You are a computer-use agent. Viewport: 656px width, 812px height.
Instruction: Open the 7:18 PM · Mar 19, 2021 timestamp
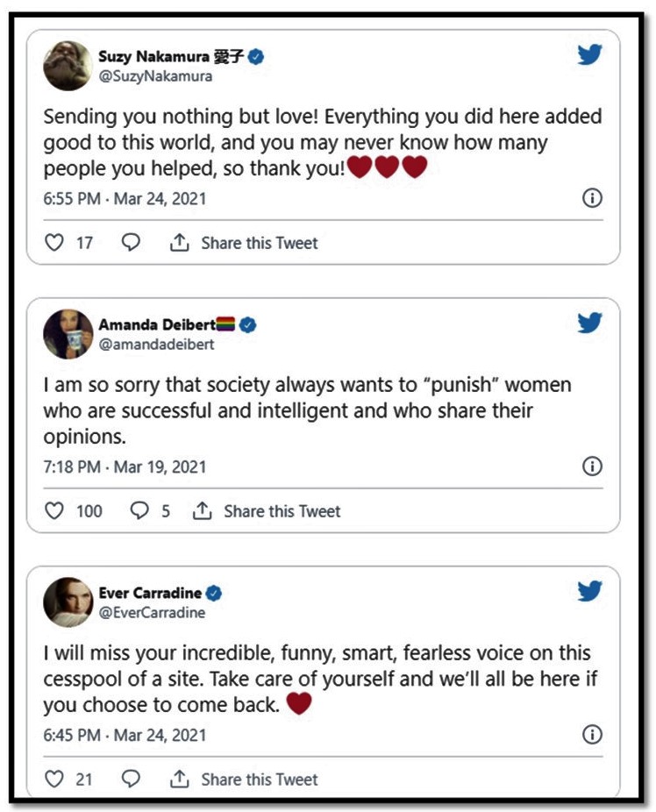point(125,467)
